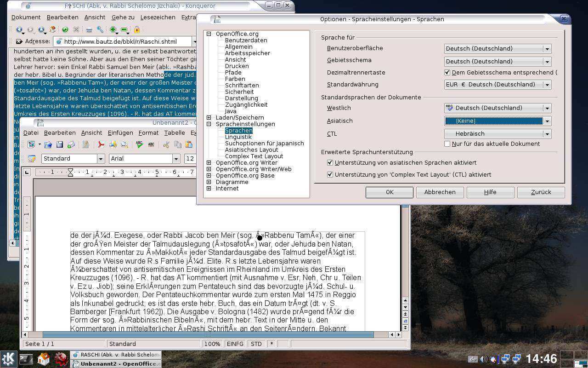Open the Westlich language dropdown

[547, 108]
